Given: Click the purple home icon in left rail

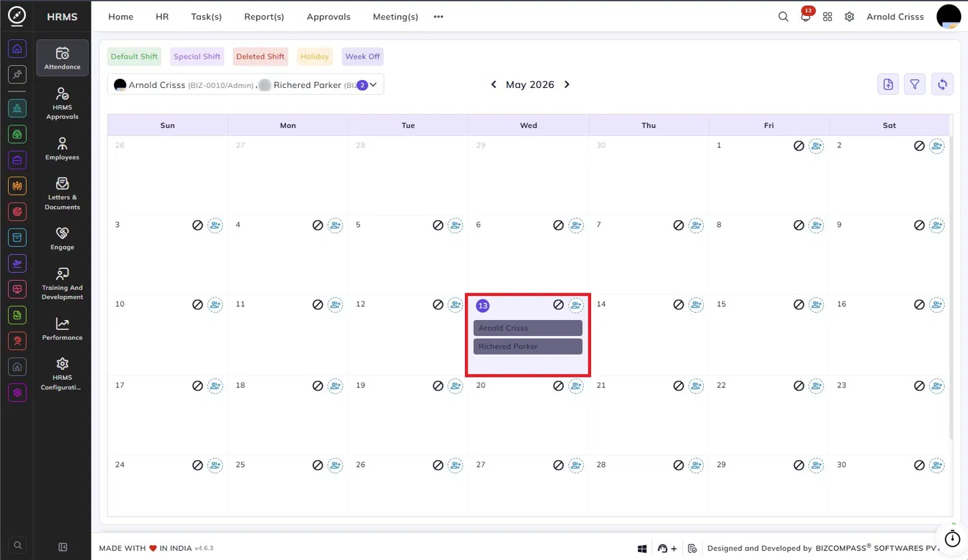Looking at the screenshot, I should (17, 48).
